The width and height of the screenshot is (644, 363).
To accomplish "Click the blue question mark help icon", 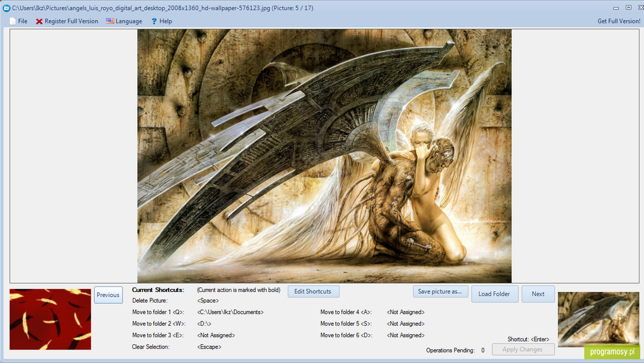I will pyautogui.click(x=154, y=21).
